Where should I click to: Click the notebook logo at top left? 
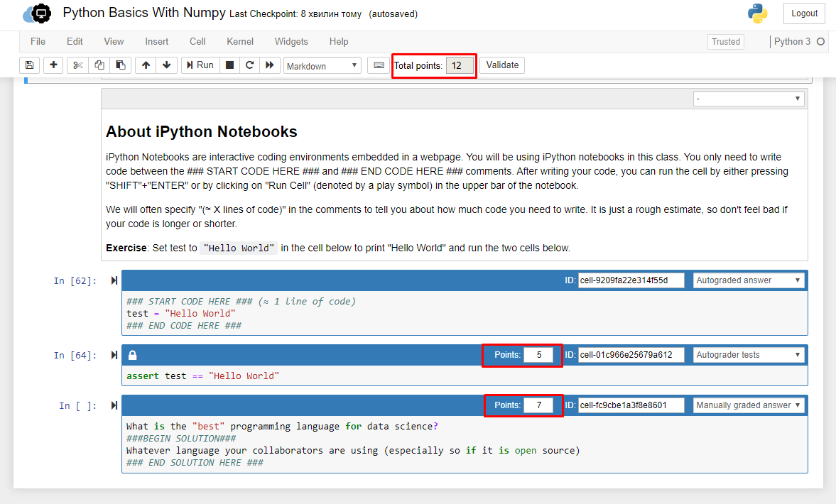point(38,13)
